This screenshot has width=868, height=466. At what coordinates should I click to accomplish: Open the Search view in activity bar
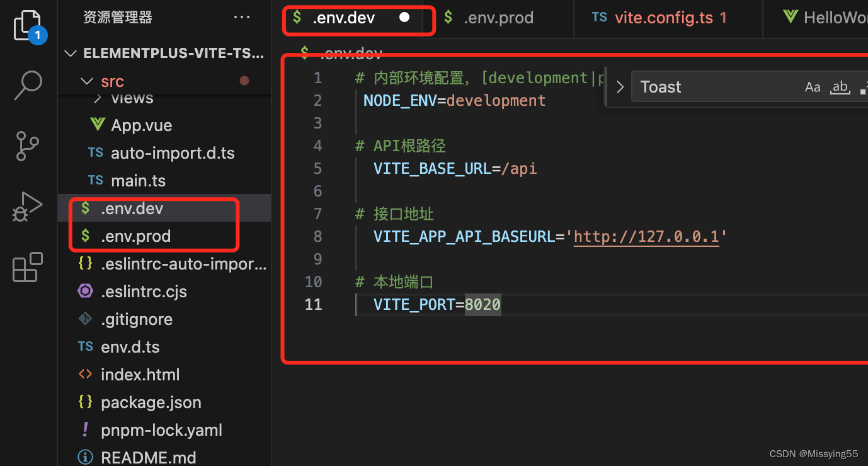[28, 85]
